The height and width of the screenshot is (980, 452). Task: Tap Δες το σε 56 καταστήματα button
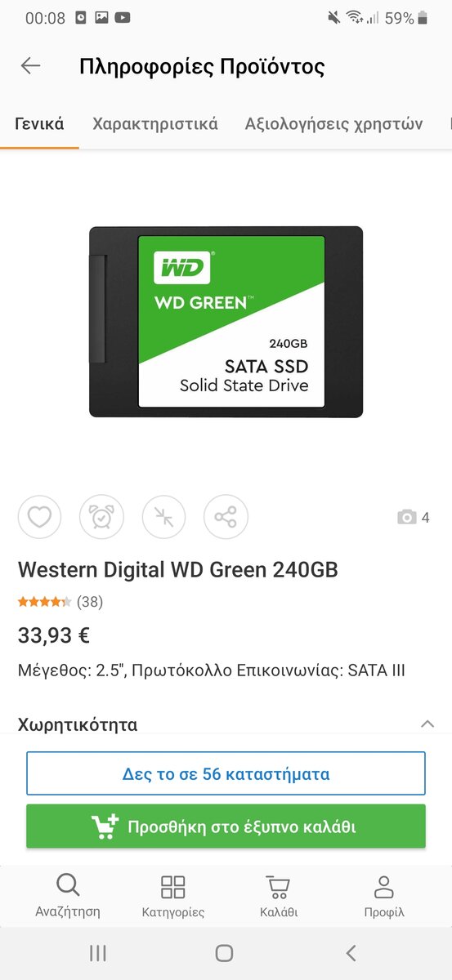click(226, 773)
